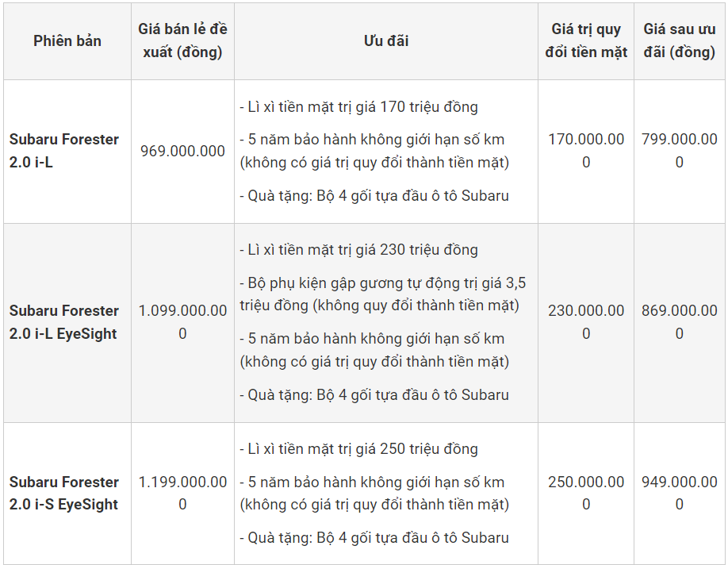Viewport: 728px width, 565px height.
Task: Click the 799.000.000 discounted price
Action: coord(680,151)
